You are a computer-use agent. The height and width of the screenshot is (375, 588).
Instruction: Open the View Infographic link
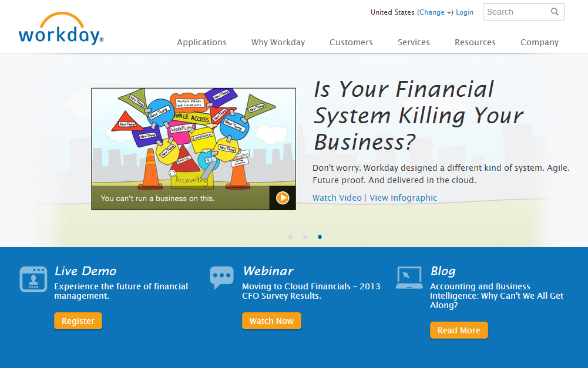click(x=403, y=198)
